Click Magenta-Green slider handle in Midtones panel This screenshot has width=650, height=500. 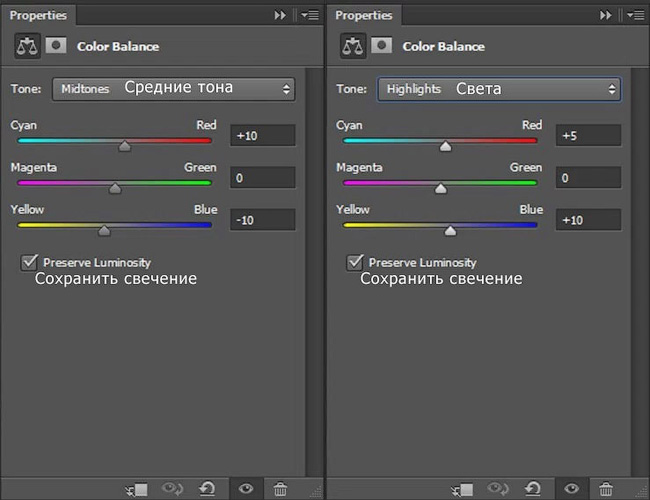tap(115, 188)
